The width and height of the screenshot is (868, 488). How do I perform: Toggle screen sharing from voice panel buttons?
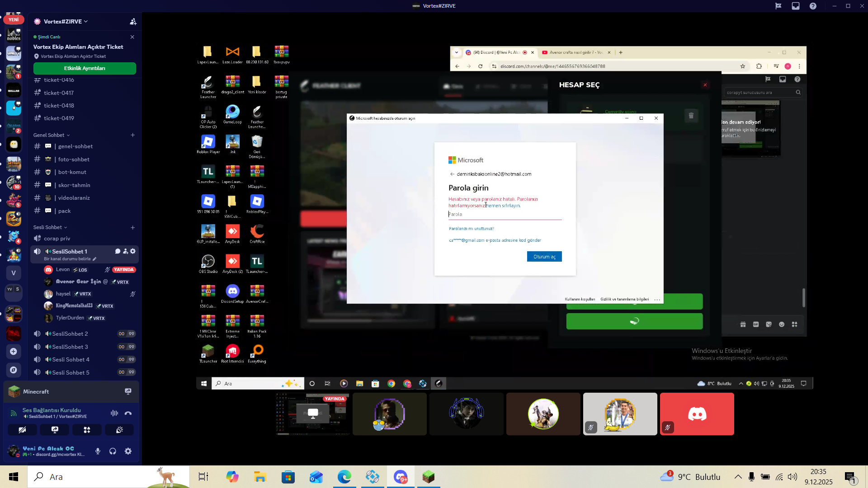click(x=55, y=430)
